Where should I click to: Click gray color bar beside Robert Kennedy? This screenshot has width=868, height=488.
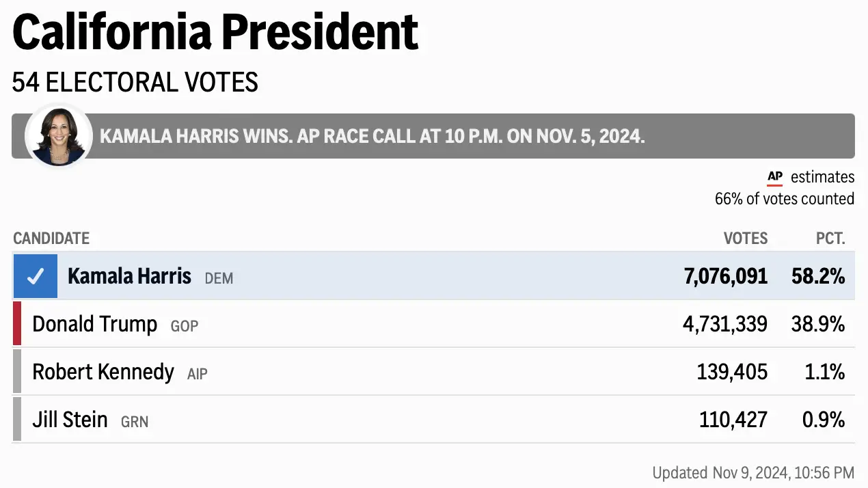pyautogui.click(x=17, y=371)
